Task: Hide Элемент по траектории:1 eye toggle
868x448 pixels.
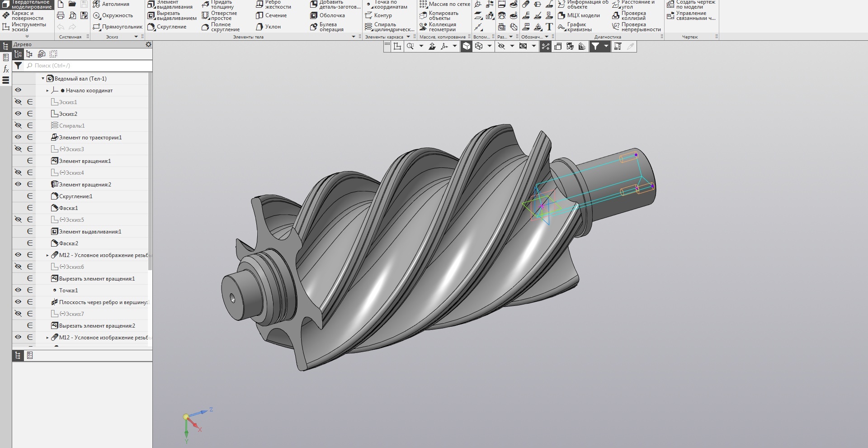Action: pos(18,137)
